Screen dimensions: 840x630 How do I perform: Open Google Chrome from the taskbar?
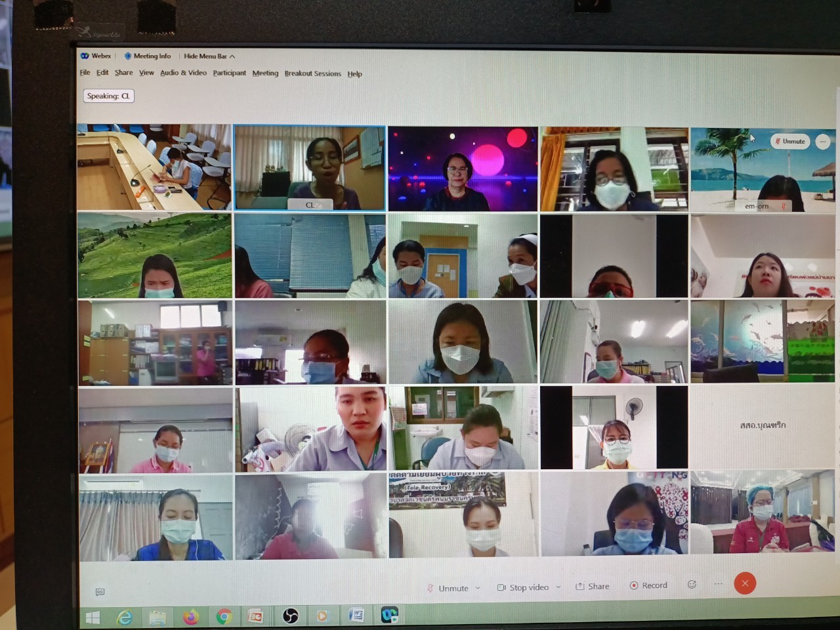tap(224, 617)
